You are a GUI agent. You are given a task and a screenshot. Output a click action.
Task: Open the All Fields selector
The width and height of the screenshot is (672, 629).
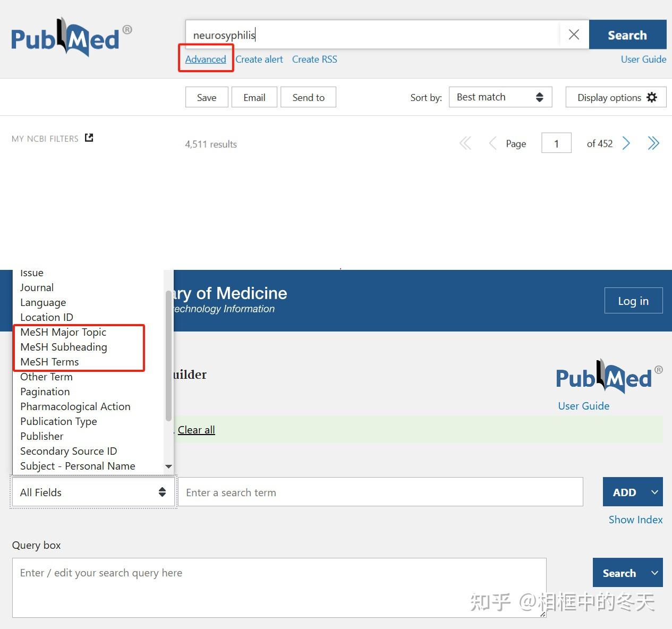pos(92,492)
